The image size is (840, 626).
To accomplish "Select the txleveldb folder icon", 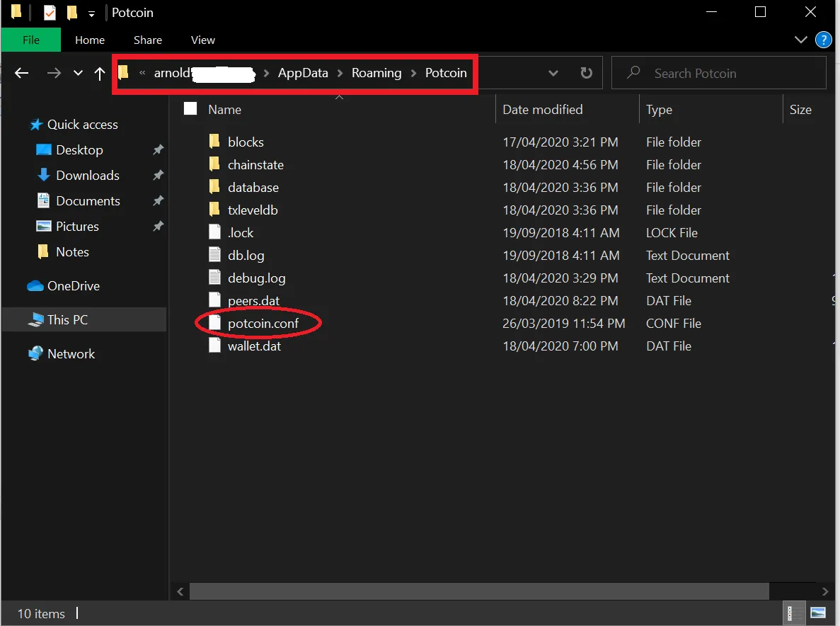I will coord(214,209).
